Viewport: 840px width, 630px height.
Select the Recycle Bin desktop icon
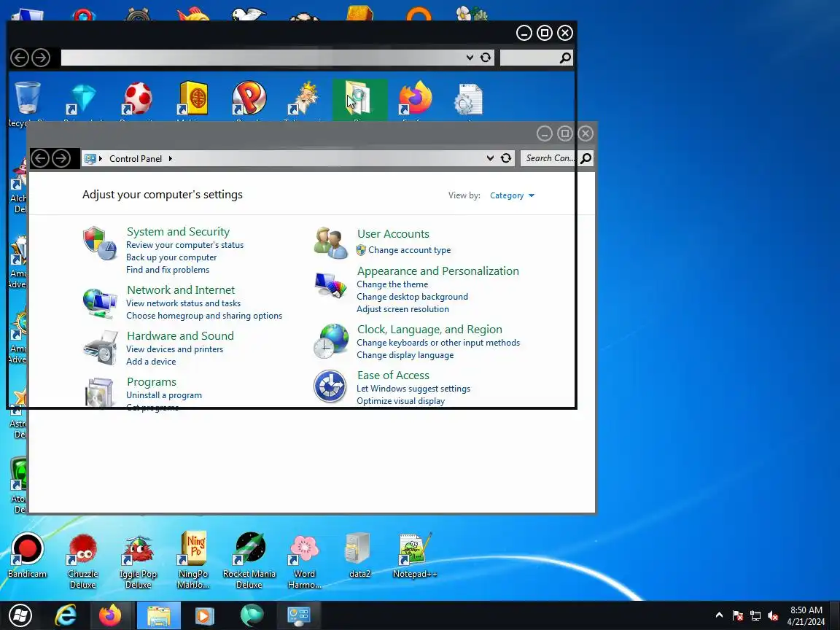tap(27, 99)
